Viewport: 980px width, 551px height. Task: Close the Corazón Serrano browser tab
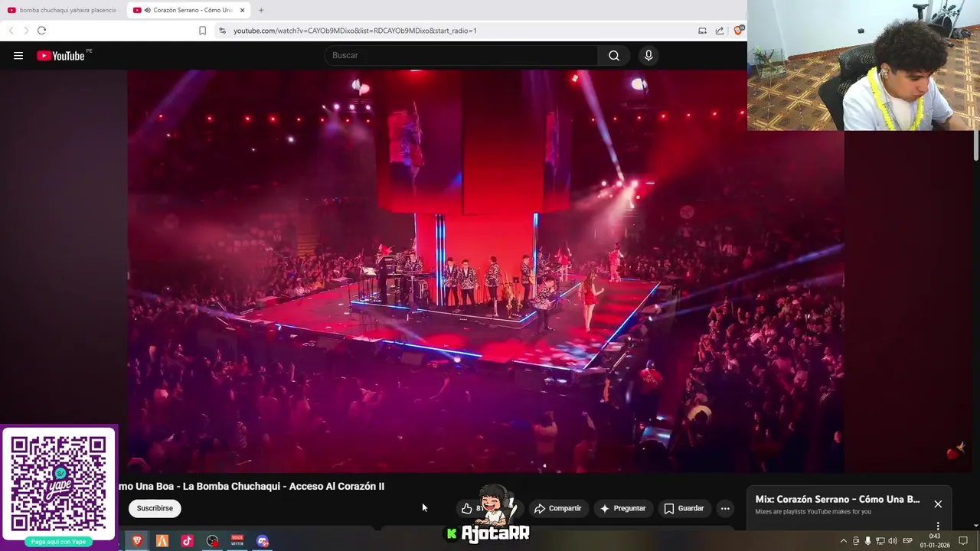243,10
